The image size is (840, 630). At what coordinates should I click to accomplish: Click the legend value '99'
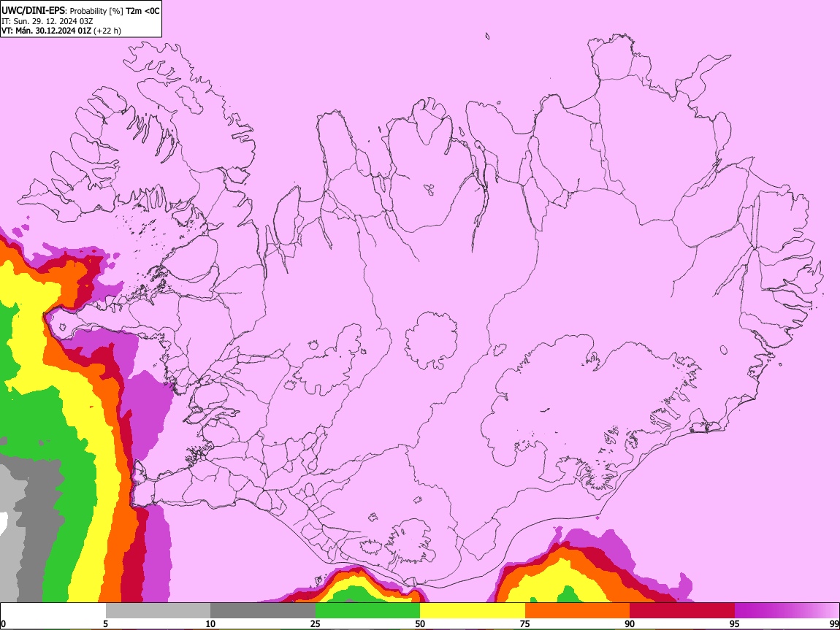point(833,623)
